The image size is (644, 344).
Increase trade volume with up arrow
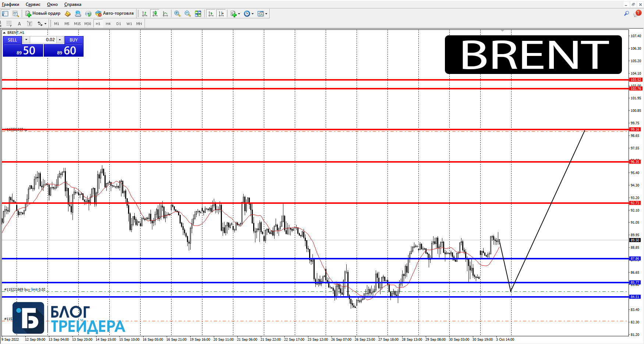click(60, 40)
